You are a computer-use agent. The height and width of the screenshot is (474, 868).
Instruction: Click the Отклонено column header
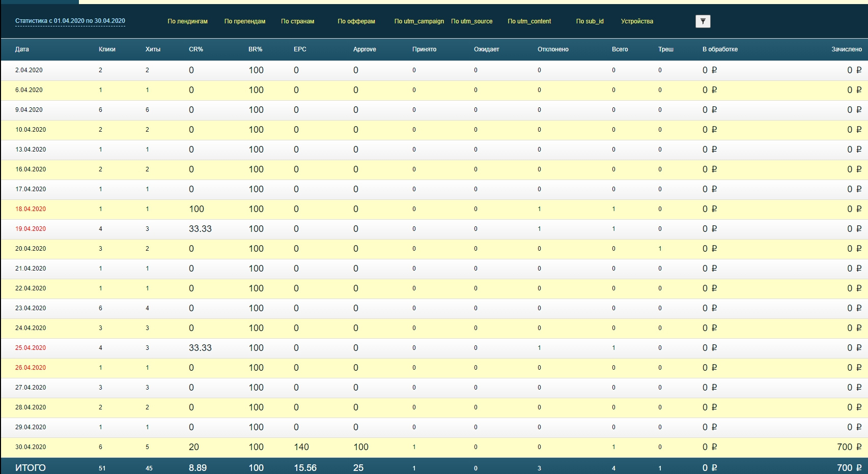click(553, 49)
